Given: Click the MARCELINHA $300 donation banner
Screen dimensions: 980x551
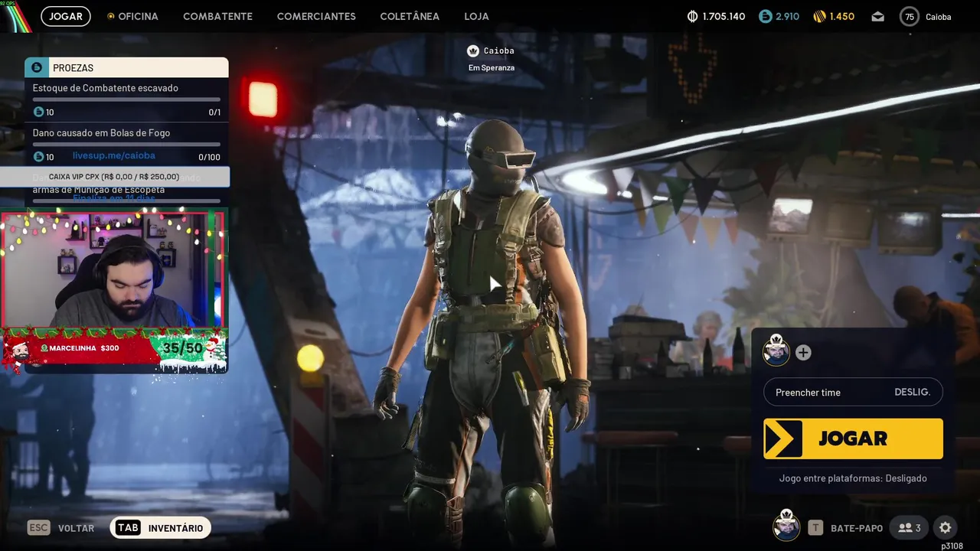Looking at the screenshot, I should tap(80, 348).
